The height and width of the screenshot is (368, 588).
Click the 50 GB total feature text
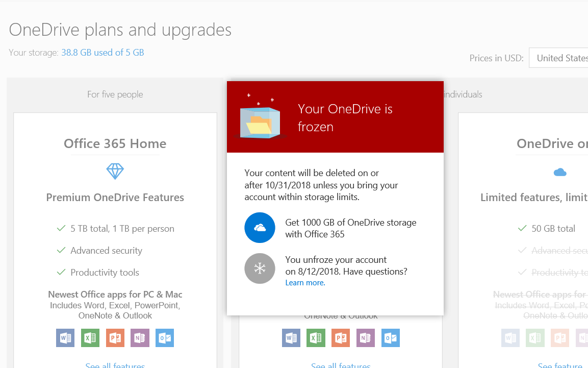[553, 229]
